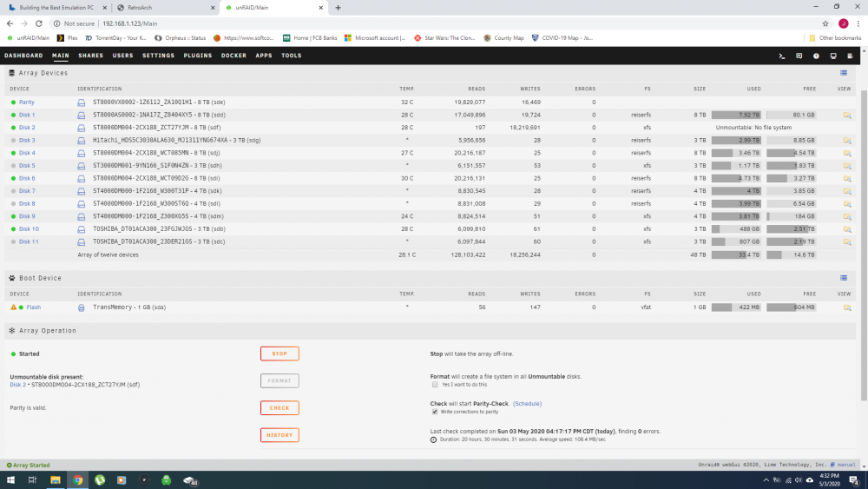Screen dimensions: 868x489
Task: Browse Disk 9 contents folder icon
Action: click(x=847, y=216)
